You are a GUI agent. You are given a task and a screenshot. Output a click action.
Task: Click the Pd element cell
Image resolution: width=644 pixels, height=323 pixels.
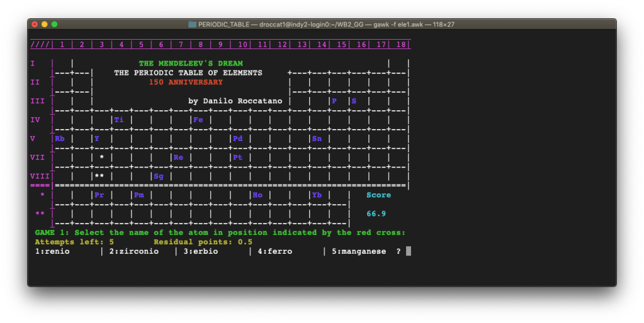237,139
